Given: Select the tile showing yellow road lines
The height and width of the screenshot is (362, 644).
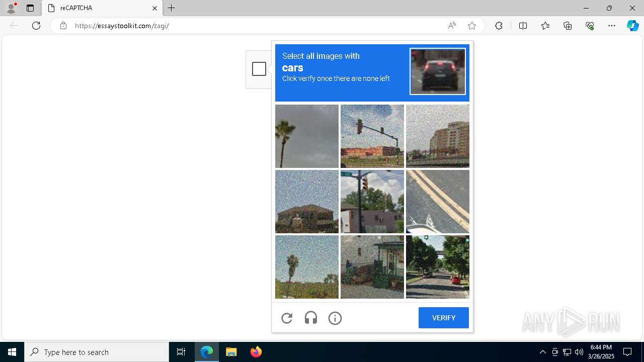Looking at the screenshot, I should tap(438, 202).
